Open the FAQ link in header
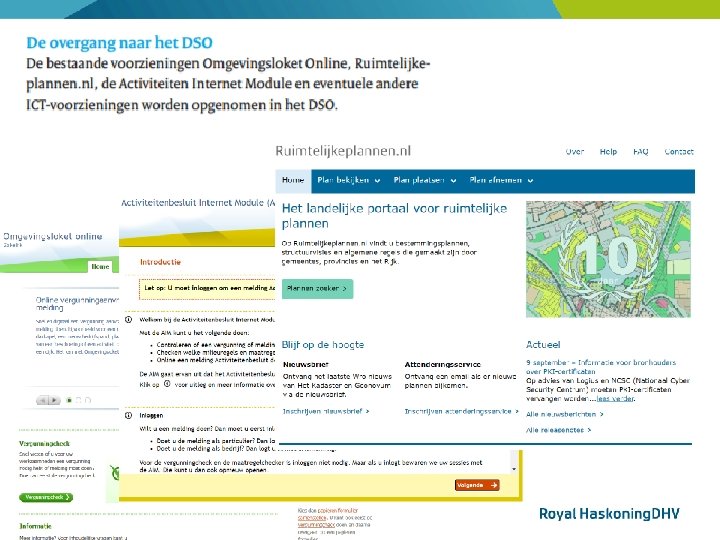This screenshot has height=540, width=720. point(641,152)
